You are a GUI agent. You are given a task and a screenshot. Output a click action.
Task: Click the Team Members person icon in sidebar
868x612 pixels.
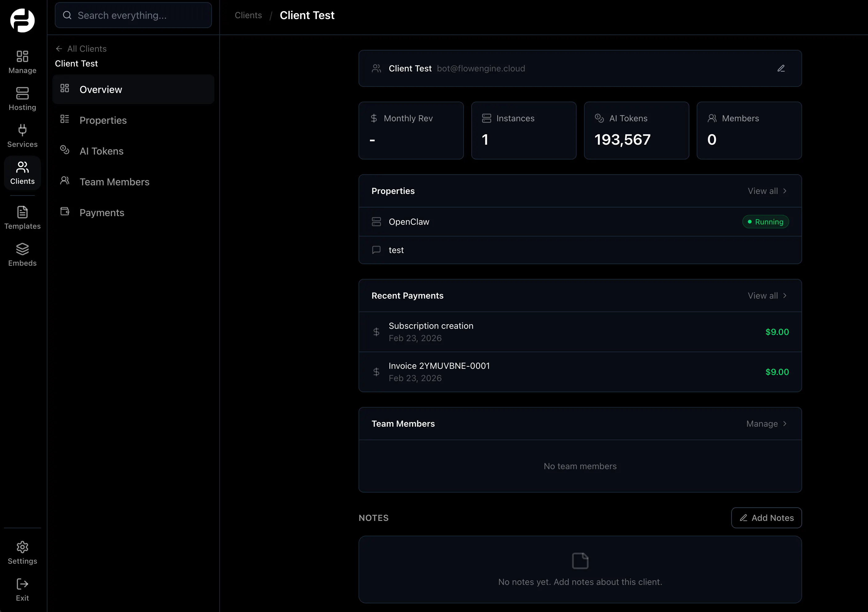(65, 181)
